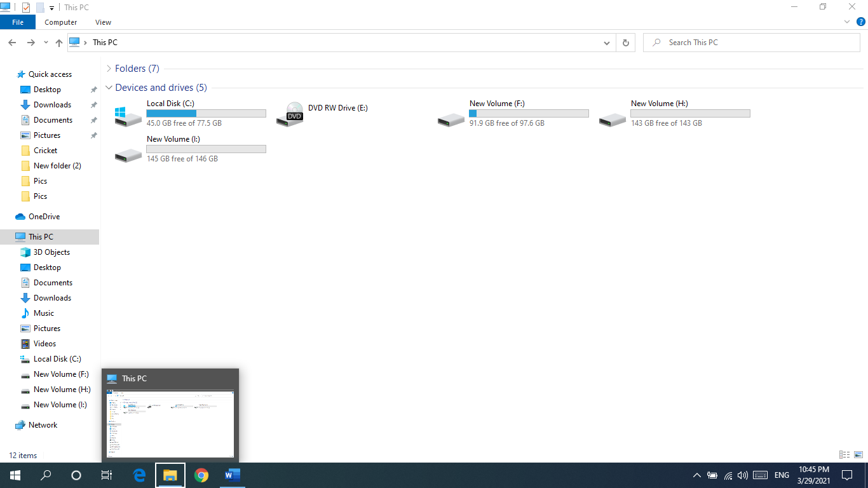Open the Music folder under This PC
The image size is (868, 488).
(43, 313)
